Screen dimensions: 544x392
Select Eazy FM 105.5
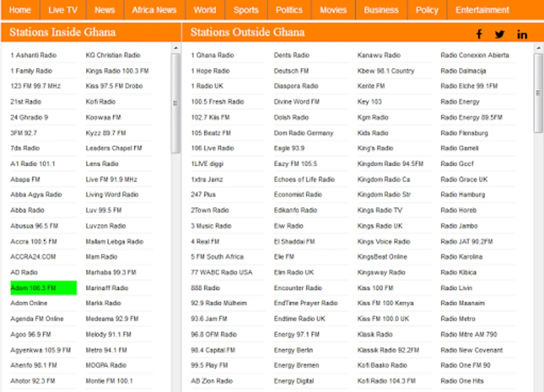click(x=295, y=164)
